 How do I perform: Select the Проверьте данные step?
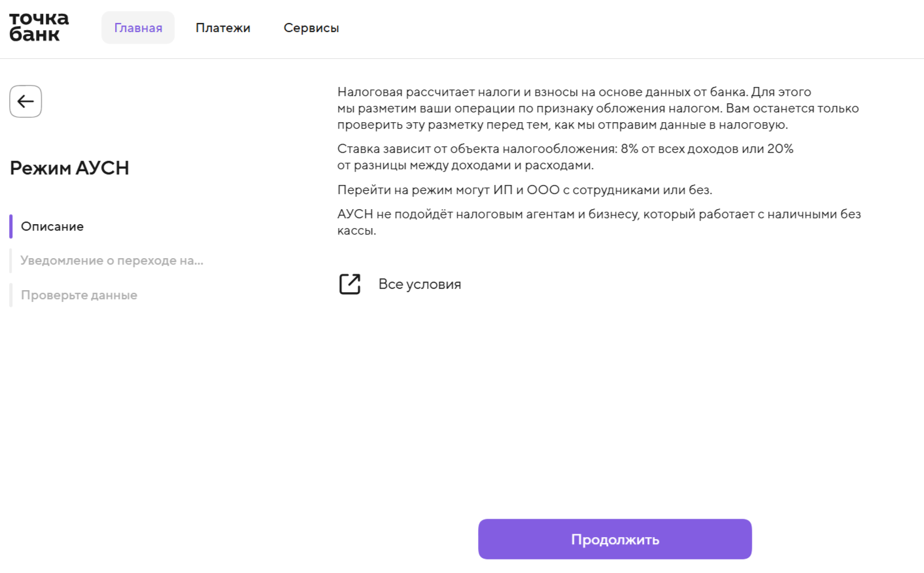click(x=79, y=295)
